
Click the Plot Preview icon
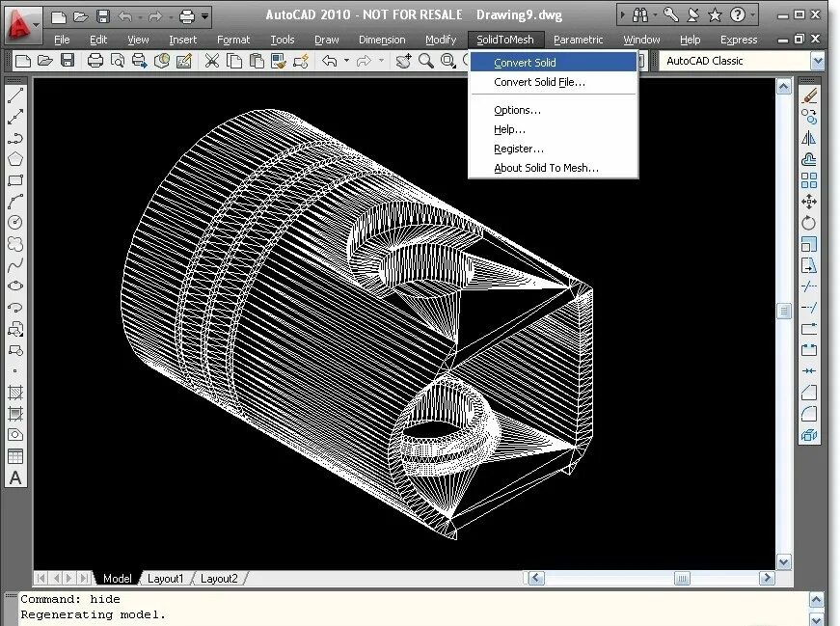tap(118, 61)
